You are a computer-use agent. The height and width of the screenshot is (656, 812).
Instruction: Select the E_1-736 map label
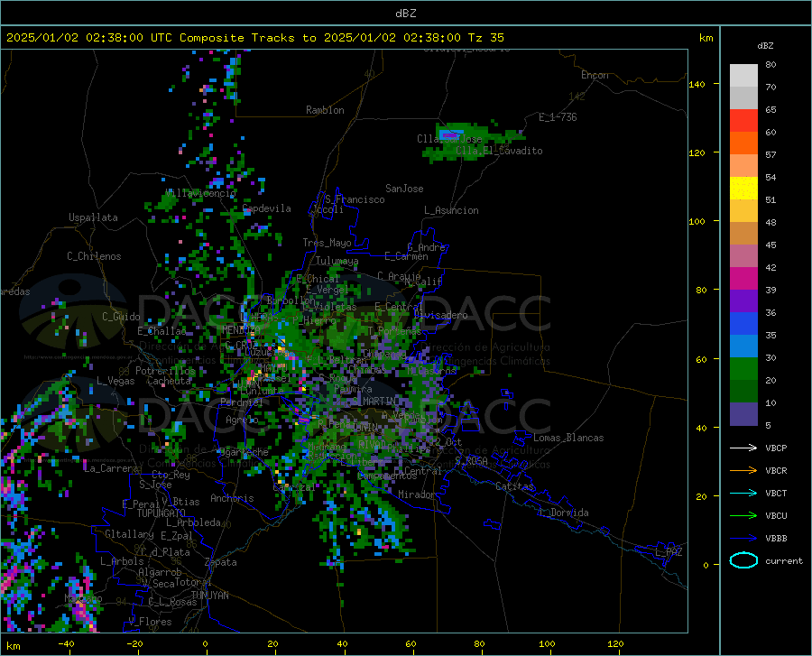point(558,117)
